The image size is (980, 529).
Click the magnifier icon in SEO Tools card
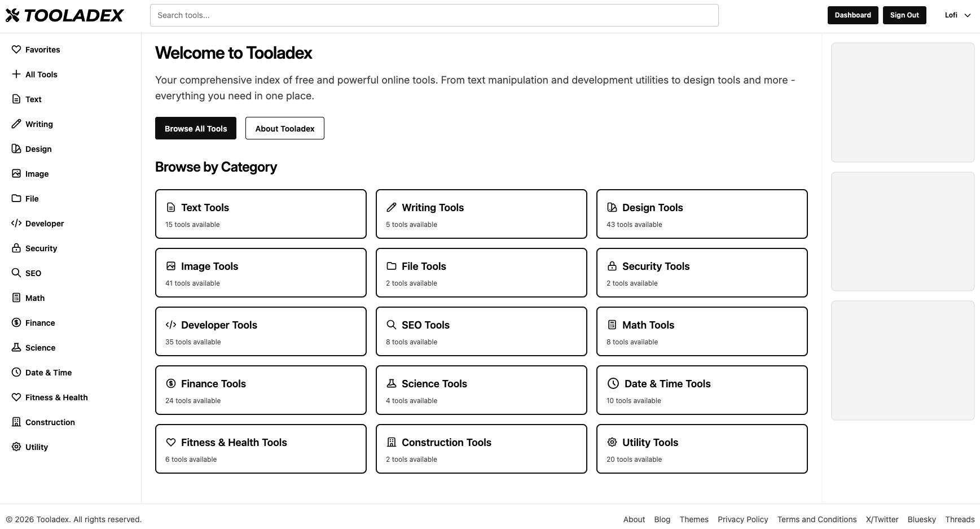[391, 325]
